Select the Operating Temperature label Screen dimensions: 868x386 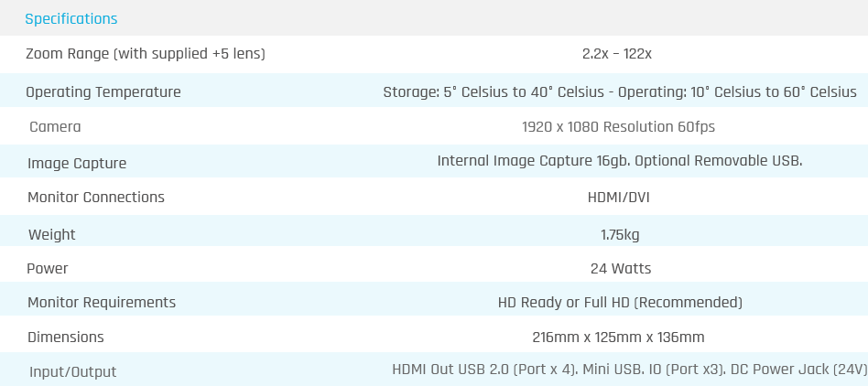(103, 91)
